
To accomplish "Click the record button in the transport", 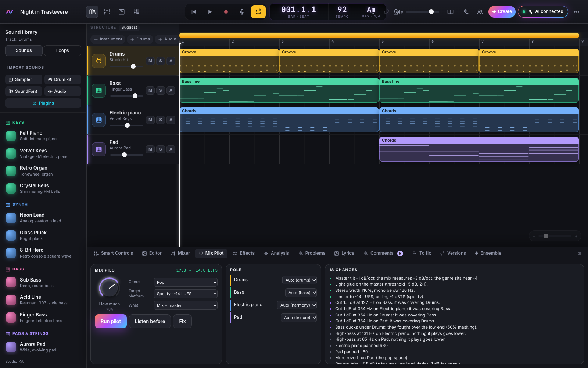I will click(x=226, y=12).
